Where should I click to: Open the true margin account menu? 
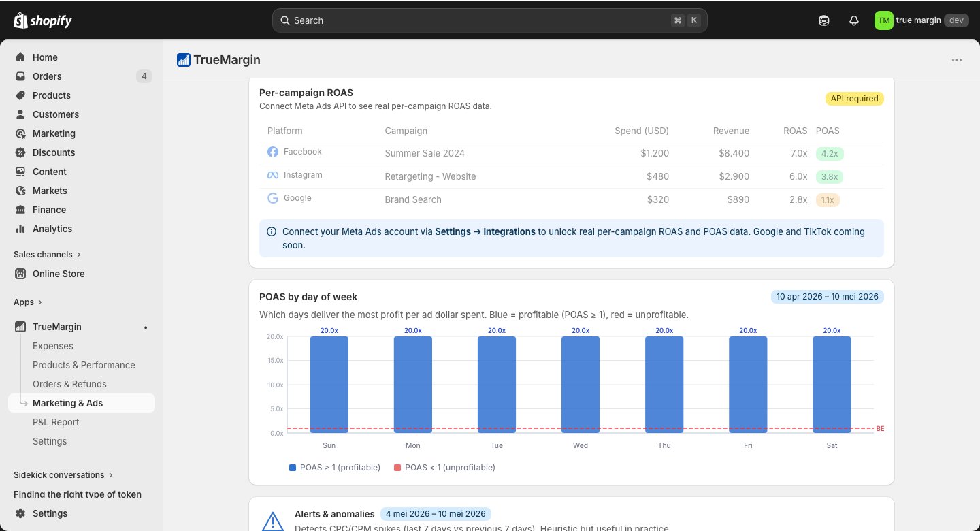tap(921, 20)
